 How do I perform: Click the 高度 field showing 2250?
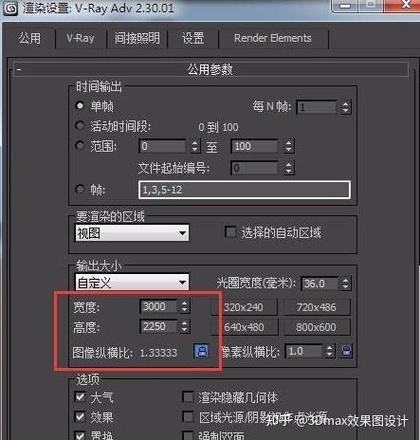click(x=159, y=327)
